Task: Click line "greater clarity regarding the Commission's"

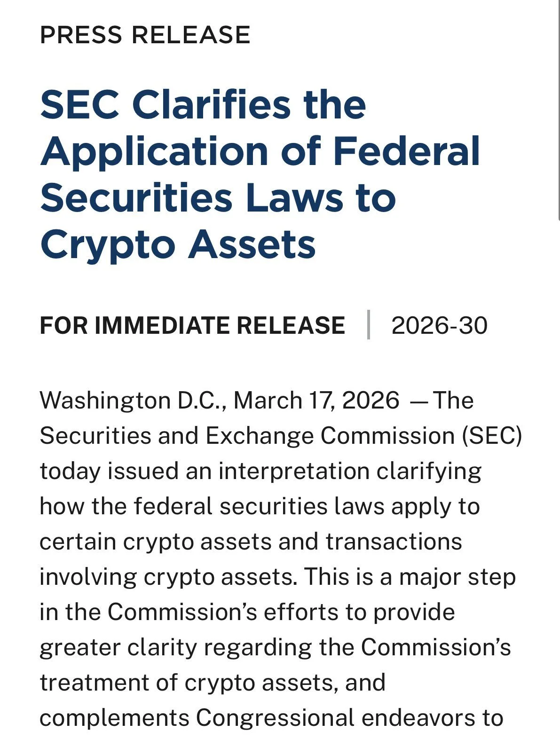Action: [x=276, y=647]
